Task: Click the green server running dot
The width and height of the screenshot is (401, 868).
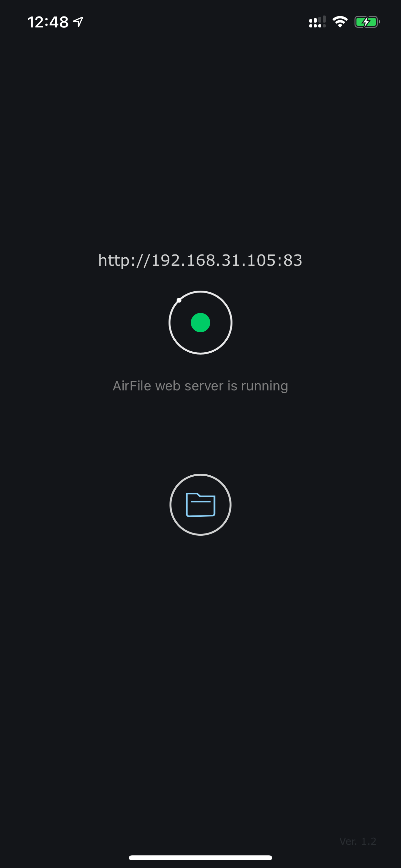Action: click(x=200, y=323)
